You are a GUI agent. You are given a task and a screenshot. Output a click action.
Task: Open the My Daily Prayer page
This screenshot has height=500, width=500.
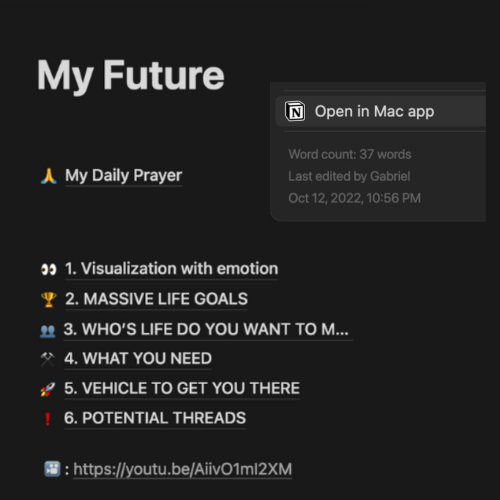coord(124,176)
